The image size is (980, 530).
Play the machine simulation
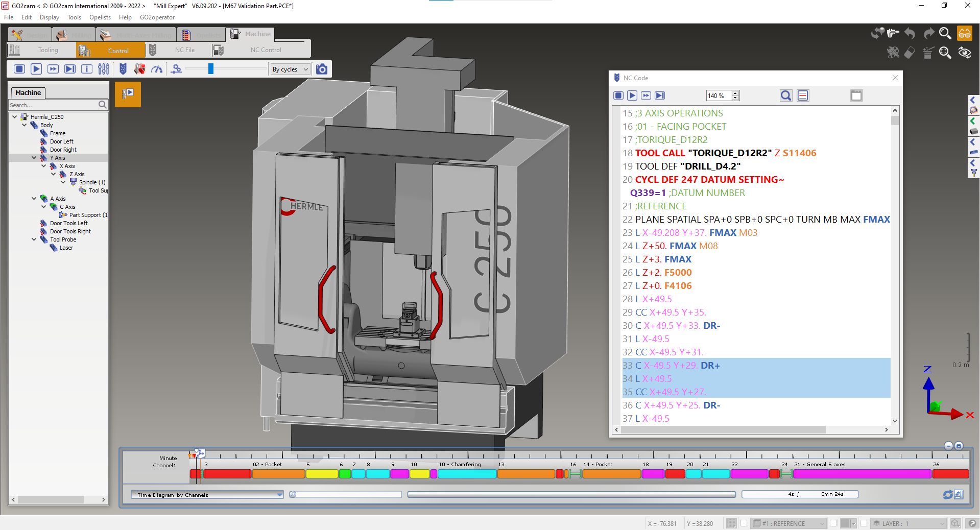pos(36,69)
